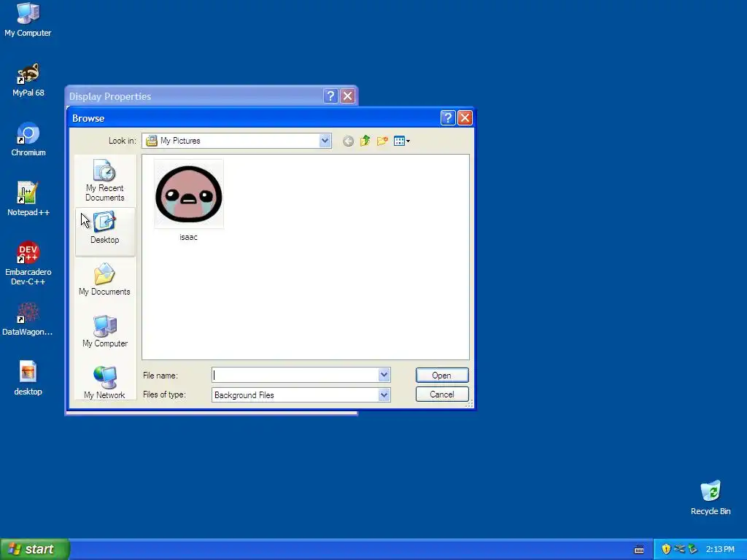Screen dimensions: 747x560
Task: Open the View menu button
Action: coord(402,141)
